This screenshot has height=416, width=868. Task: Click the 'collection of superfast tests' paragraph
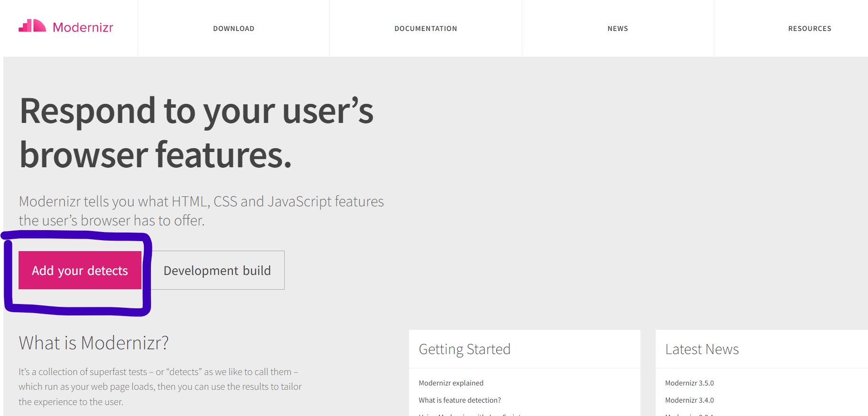tap(160, 386)
